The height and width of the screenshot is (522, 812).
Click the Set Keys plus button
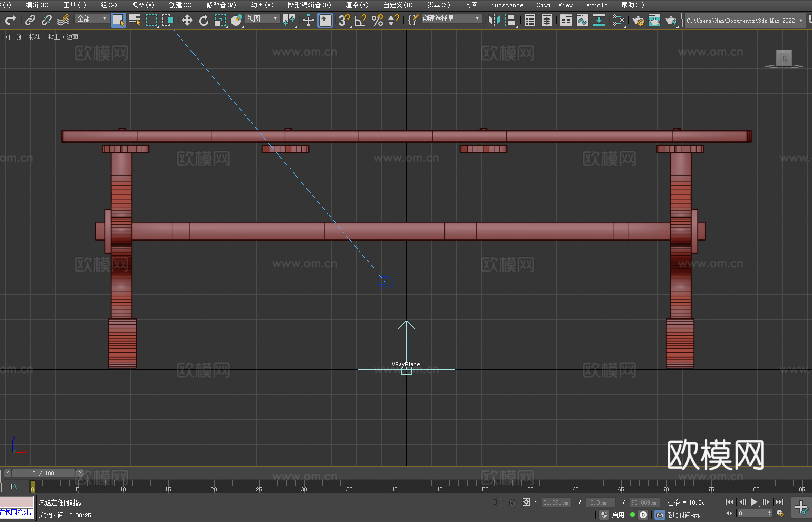[x=801, y=508]
